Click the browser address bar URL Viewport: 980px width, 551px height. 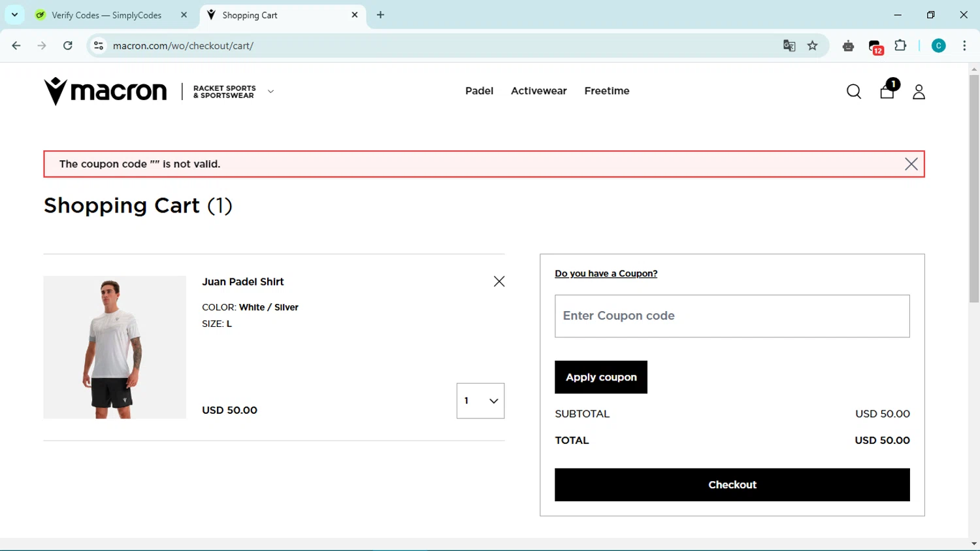(183, 46)
